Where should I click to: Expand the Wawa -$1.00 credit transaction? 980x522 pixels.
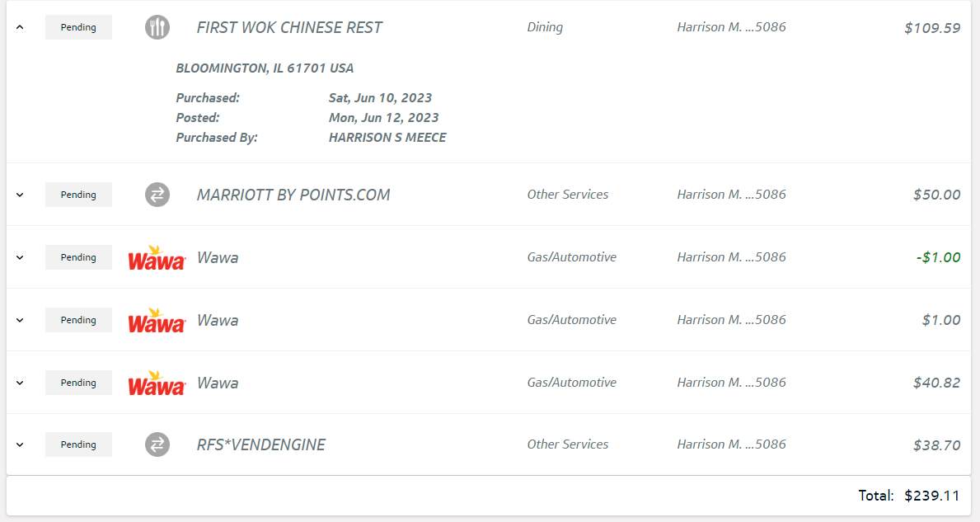21,257
